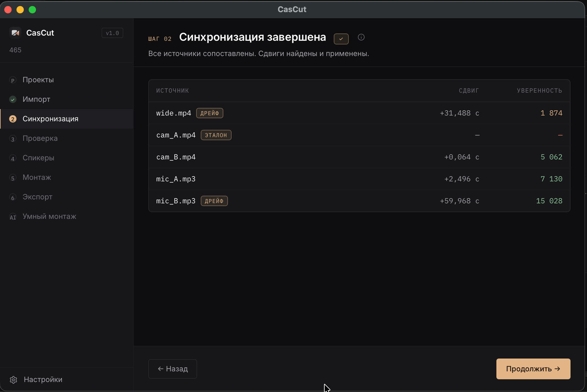This screenshot has height=392, width=587.
Task: Click the P icon beside Проекты
Action: 13,80
